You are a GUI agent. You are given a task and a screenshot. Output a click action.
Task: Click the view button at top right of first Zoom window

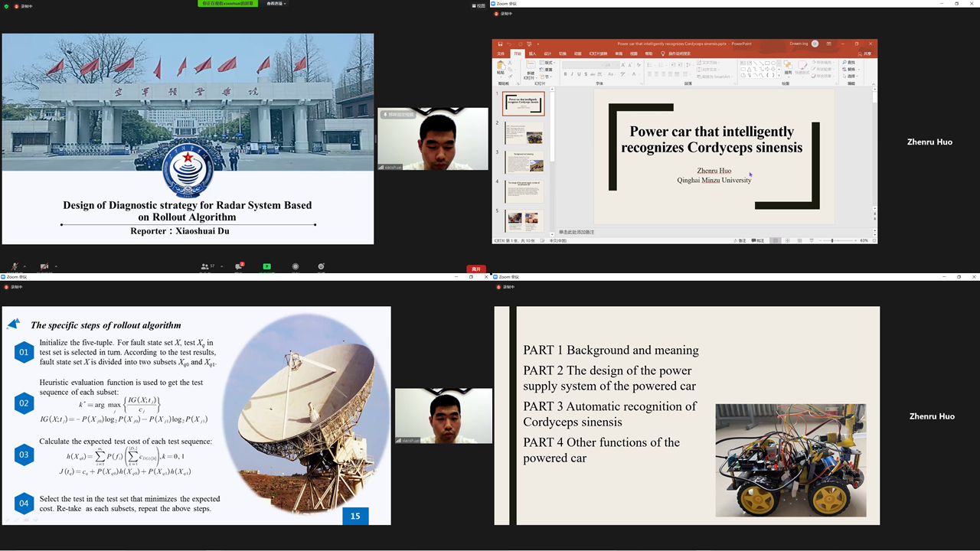click(x=479, y=6)
